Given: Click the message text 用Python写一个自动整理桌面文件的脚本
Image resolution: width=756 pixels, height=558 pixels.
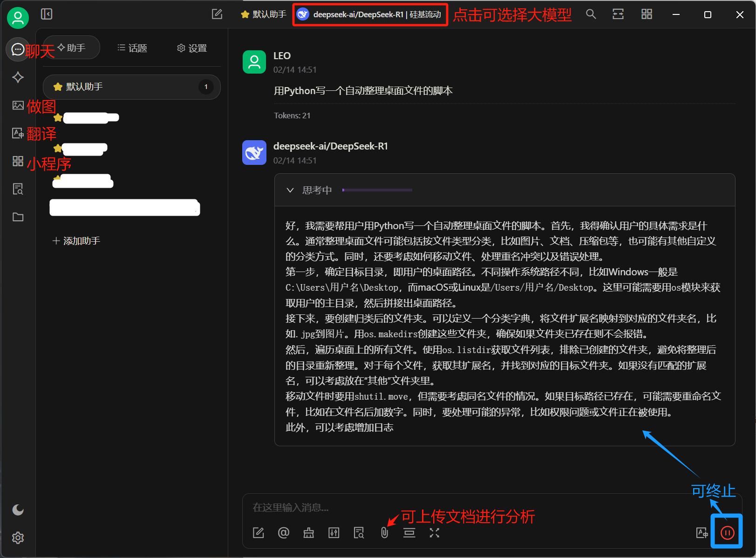Looking at the screenshot, I should pos(363,90).
